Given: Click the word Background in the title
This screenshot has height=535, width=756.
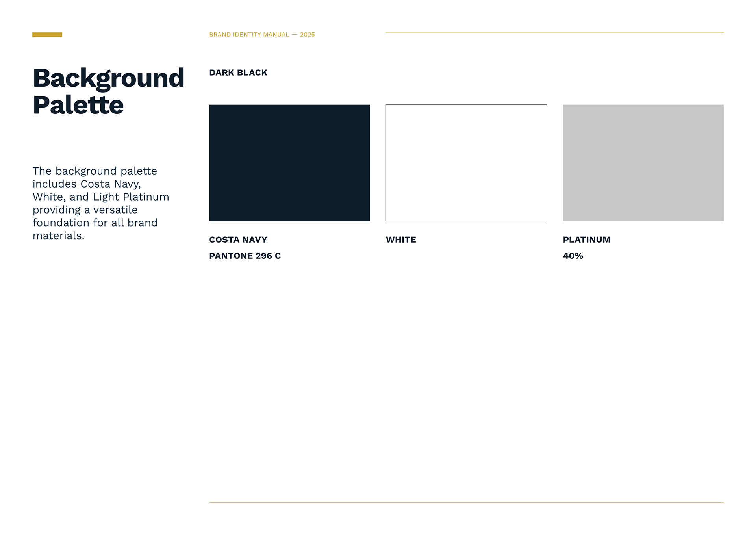Looking at the screenshot, I should (108, 78).
